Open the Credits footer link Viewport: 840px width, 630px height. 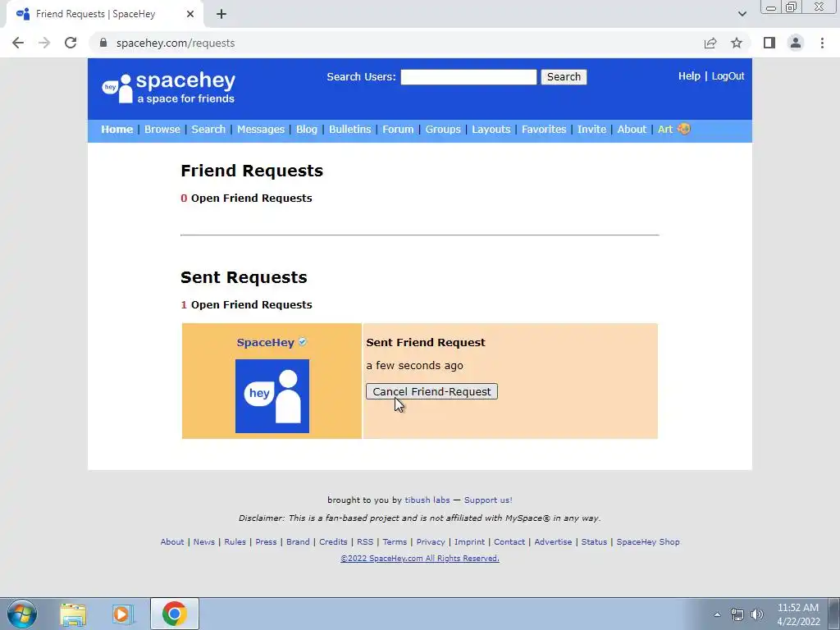coord(333,541)
